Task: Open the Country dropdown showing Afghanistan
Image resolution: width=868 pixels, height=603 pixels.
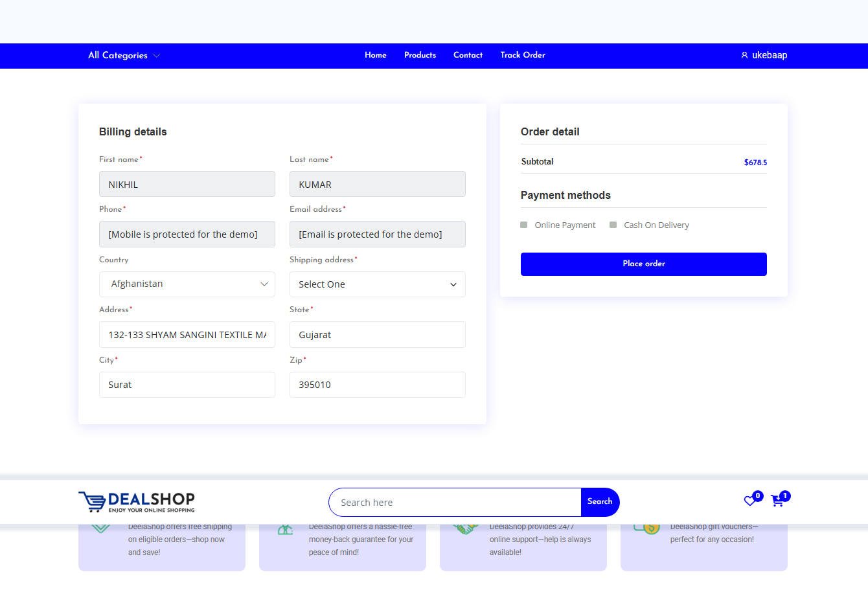Action: point(187,284)
